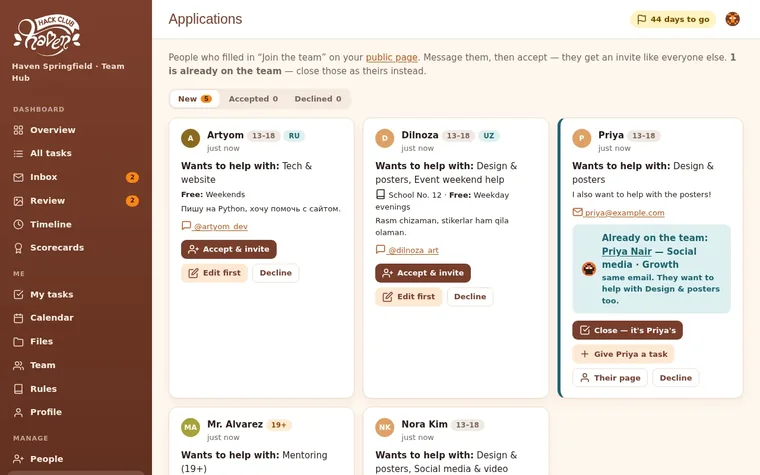Click the Calendar icon in sidebar

pyautogui.click(x=18, y=318)
